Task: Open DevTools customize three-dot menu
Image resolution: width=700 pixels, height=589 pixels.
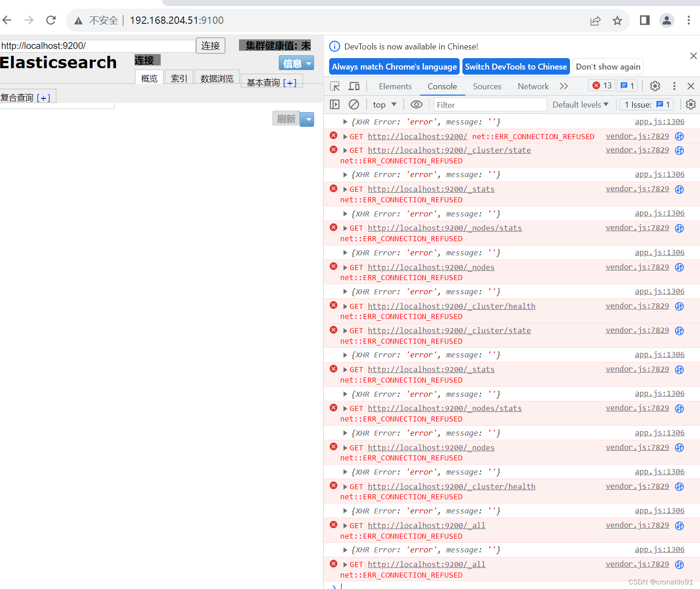Action: click(674, 86)
